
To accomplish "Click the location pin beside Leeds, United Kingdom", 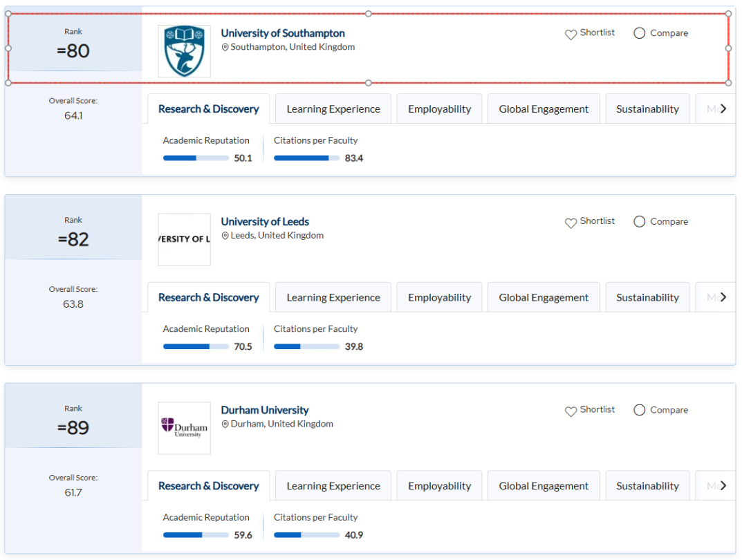I will [x=225, y=236].
